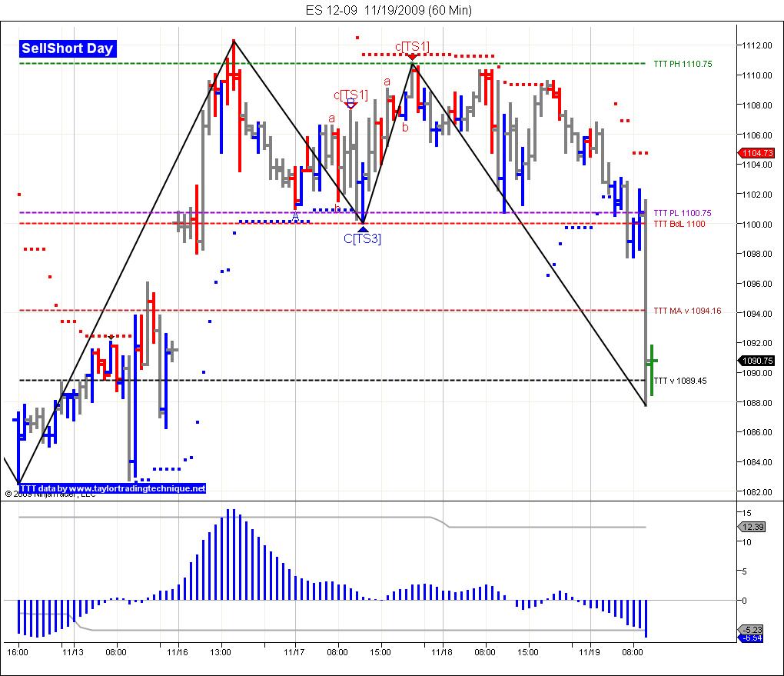Select the red 1104.73 price marker

[756, 153]
